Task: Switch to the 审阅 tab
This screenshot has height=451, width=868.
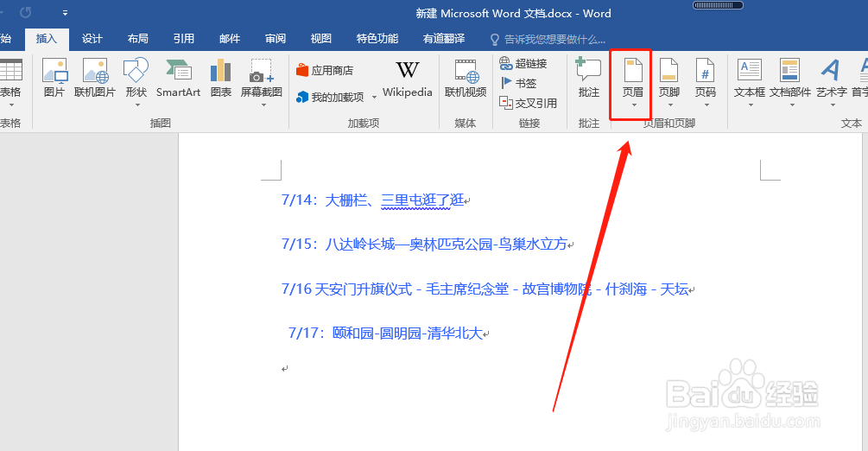Action: pos(276,39)
